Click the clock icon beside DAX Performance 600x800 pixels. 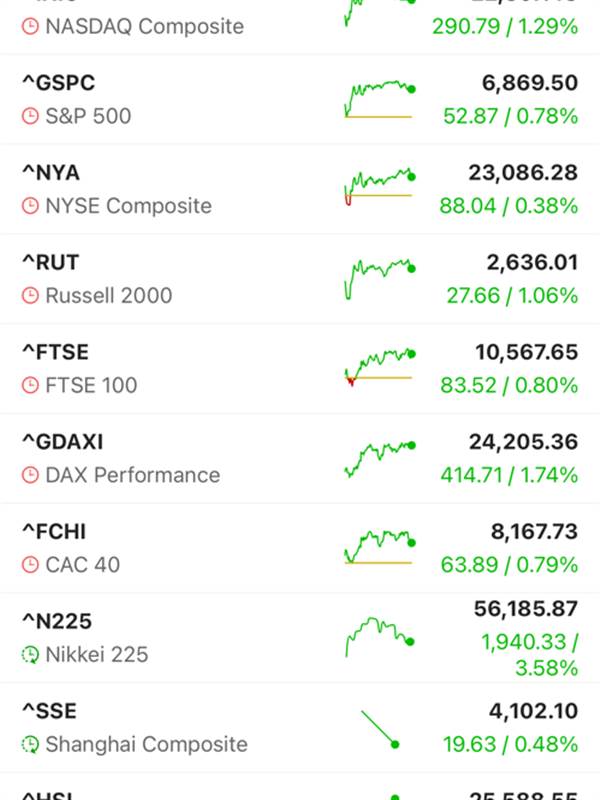pyautogui.click(x=31, y=475)
